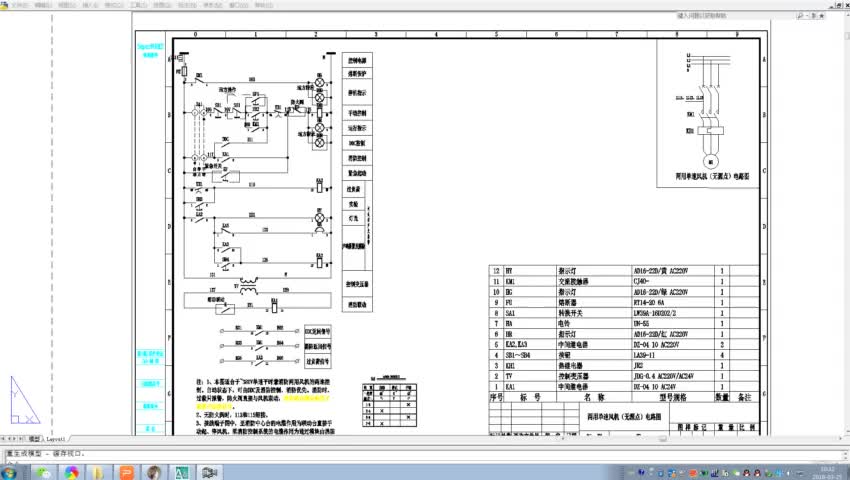Click the 备注 column header

point(744,398)
